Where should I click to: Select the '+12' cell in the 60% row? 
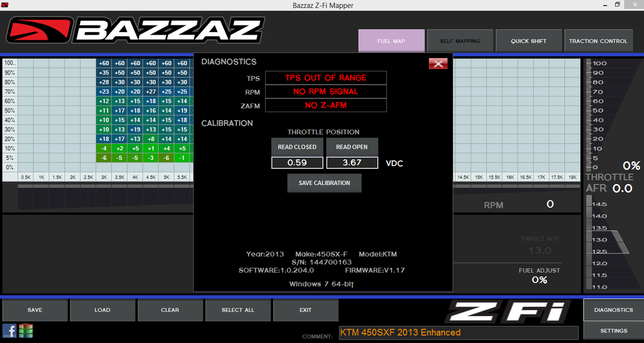click(104, 101)
